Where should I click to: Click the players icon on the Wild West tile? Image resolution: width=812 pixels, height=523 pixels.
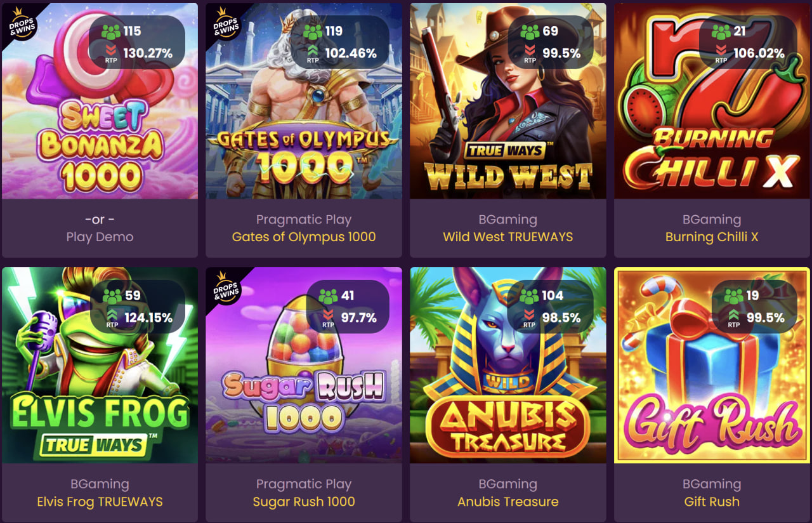click(x=530, y=32)
